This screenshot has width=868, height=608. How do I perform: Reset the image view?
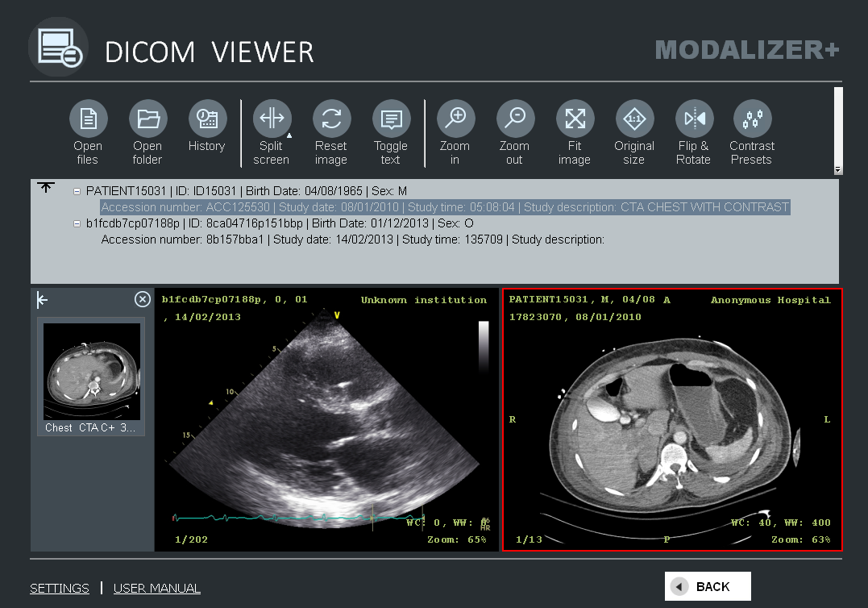[x=331, y=119]
